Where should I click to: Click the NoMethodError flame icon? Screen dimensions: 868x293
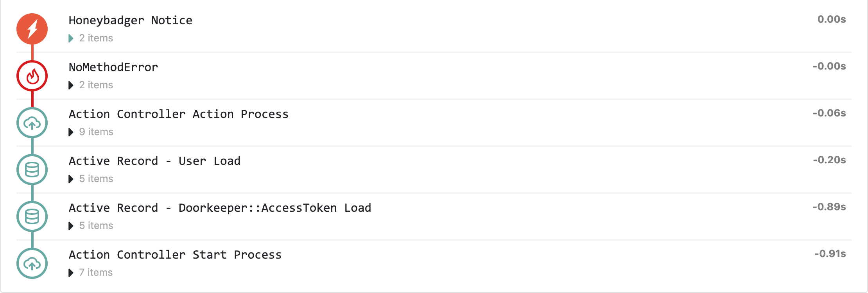(x=32, y=76)
